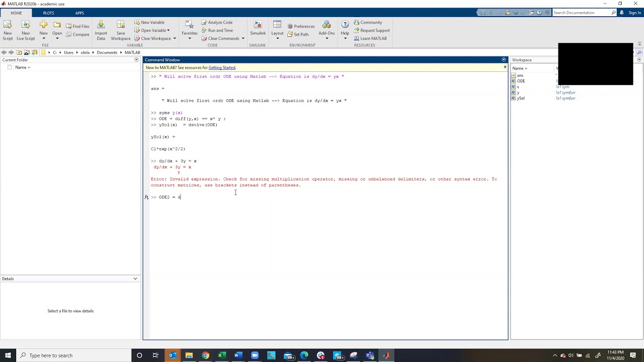Open MATLAB Preferences
This screenshot has height=362, width=644.
[301, 26]
